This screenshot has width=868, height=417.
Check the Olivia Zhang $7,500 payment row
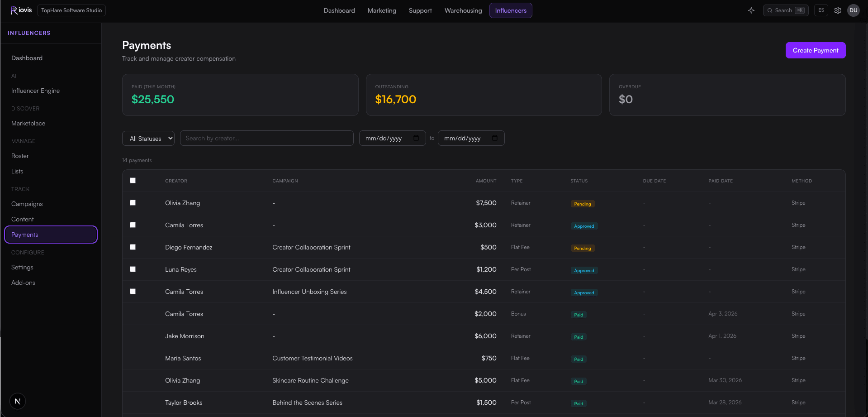[133, 202]
